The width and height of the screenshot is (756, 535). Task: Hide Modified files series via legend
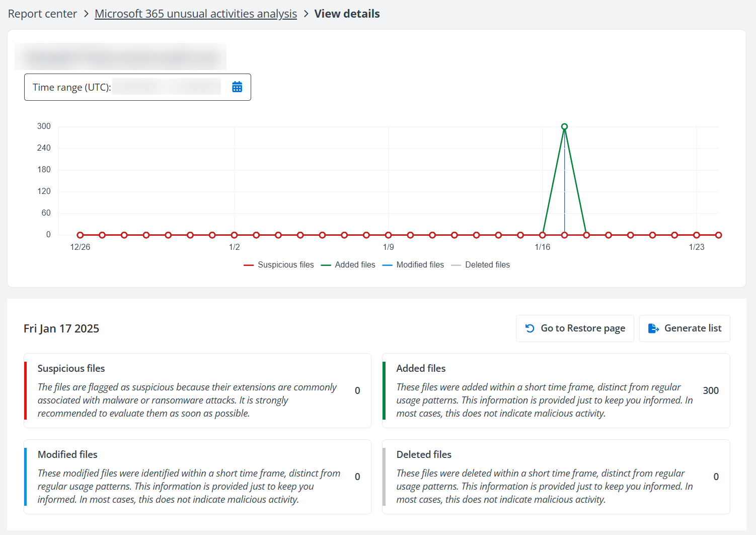tap(413, 265)
